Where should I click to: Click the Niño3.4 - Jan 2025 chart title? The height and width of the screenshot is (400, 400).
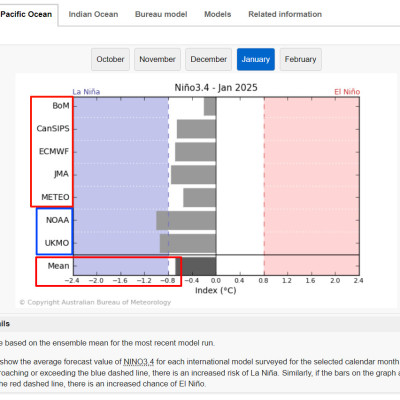(216, 88)
